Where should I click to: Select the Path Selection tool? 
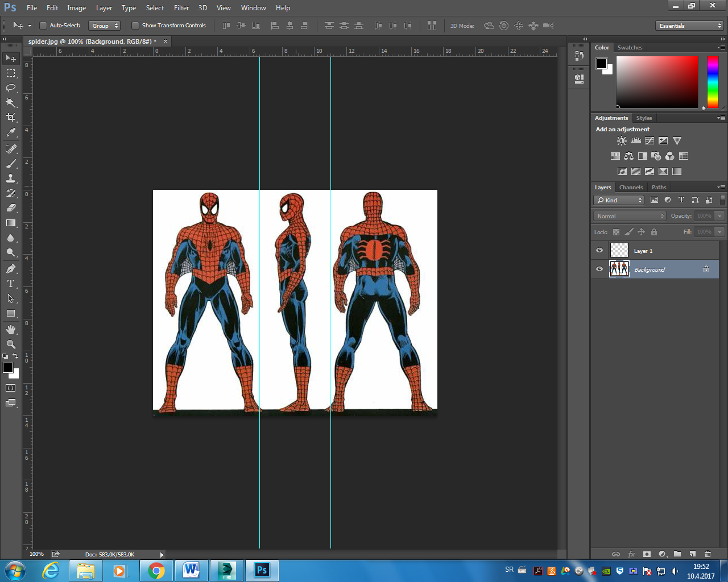[x=11, y=298]
